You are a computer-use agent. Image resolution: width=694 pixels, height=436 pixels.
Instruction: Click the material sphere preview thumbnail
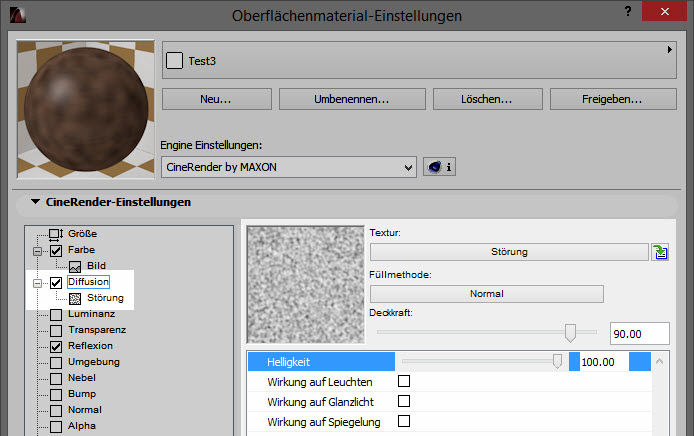click(86, 109)
